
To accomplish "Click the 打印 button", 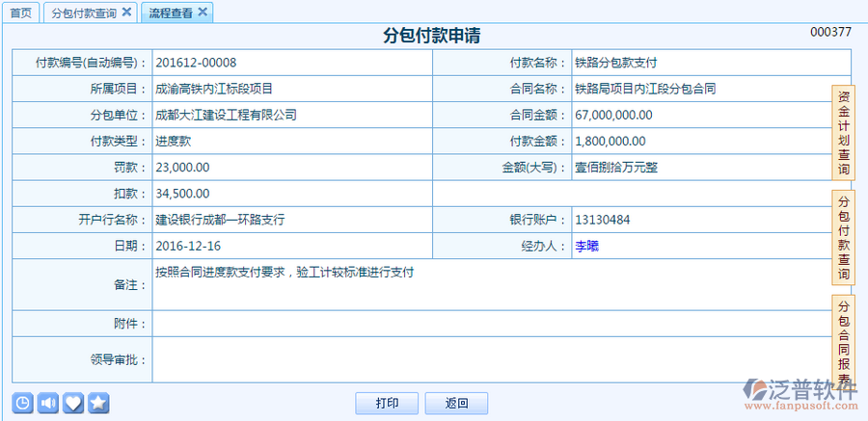I will (387, 404).
